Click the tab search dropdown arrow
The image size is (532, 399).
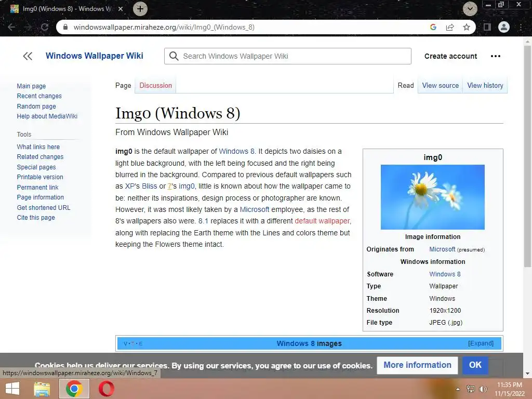point(470,9)
